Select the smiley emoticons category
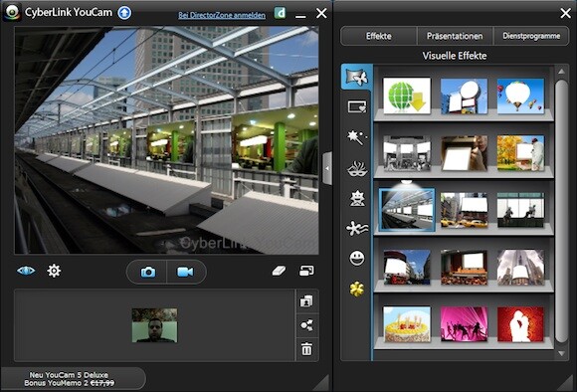Viewport: 577px width, 392px height. pos(357,258)
